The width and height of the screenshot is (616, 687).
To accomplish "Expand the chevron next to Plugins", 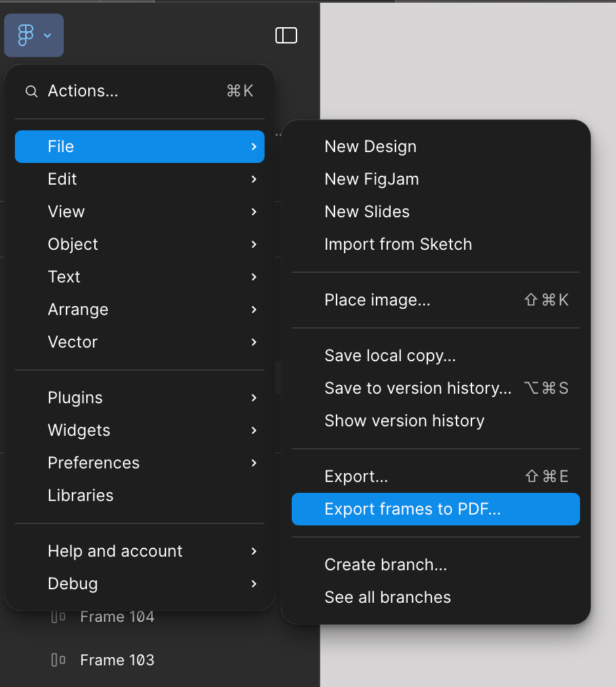I will point(254,398).
